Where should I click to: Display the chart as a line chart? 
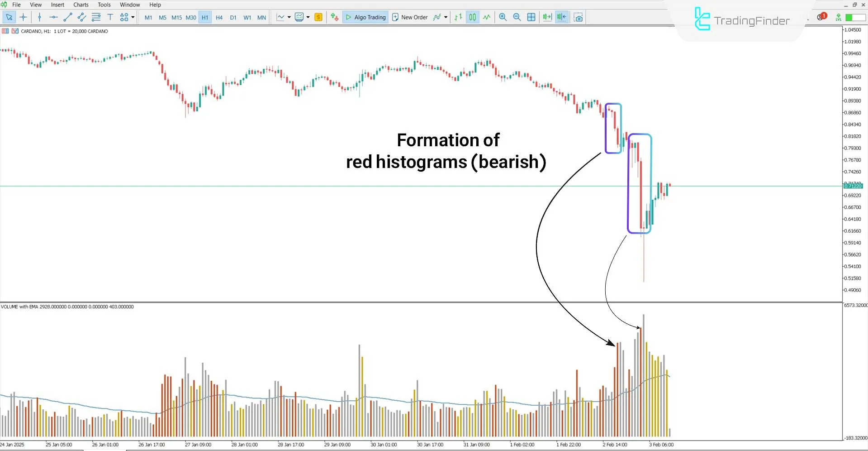[x=486, y=17]
